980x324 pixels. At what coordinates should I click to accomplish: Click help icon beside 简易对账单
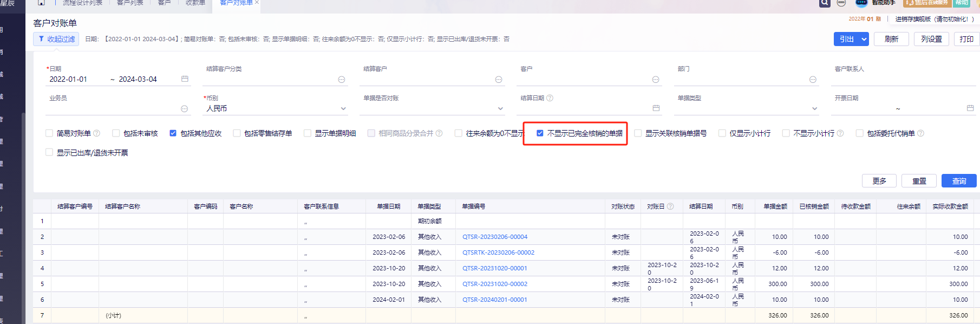point(96,133)
